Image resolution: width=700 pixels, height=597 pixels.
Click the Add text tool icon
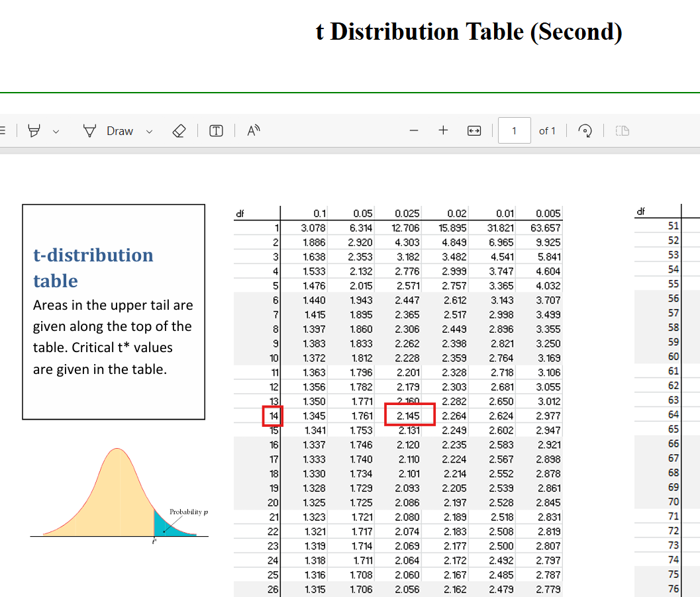(216, 131)
